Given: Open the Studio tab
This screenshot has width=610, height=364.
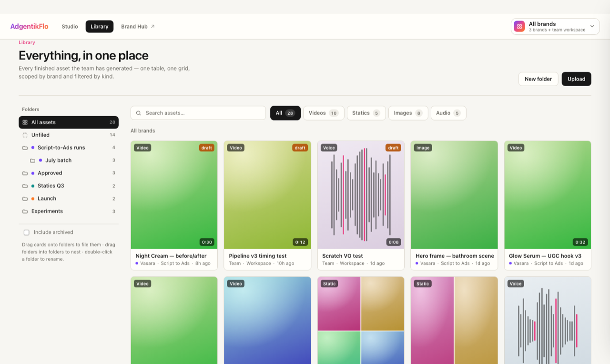Looking at the screenshot, I should 70,27.
